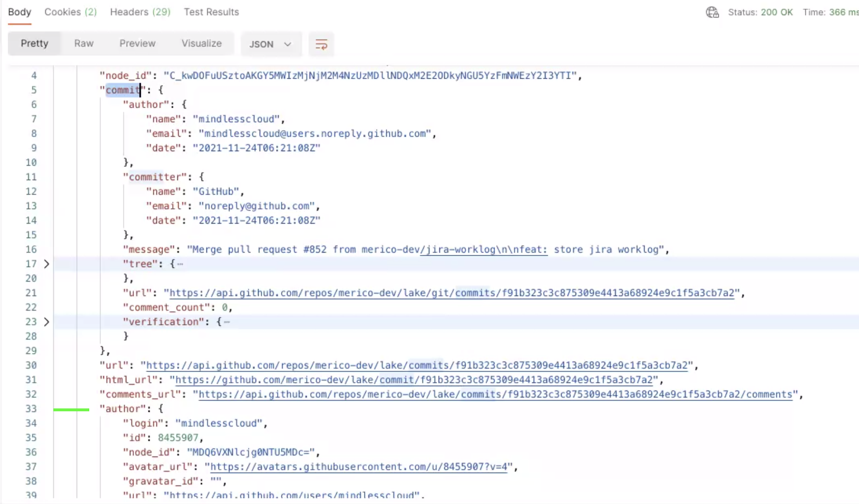This screenshot has width=859, height=504.
Task: Click the "gravatar_id" key on line 38
Action: 161,481
